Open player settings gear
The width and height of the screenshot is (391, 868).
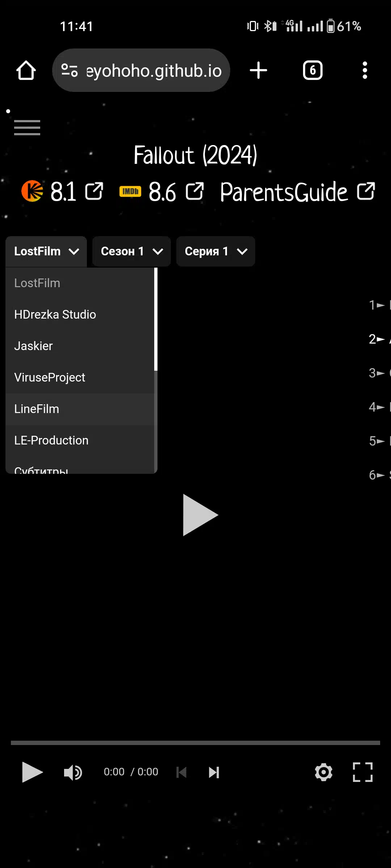[x=324, y=772]
